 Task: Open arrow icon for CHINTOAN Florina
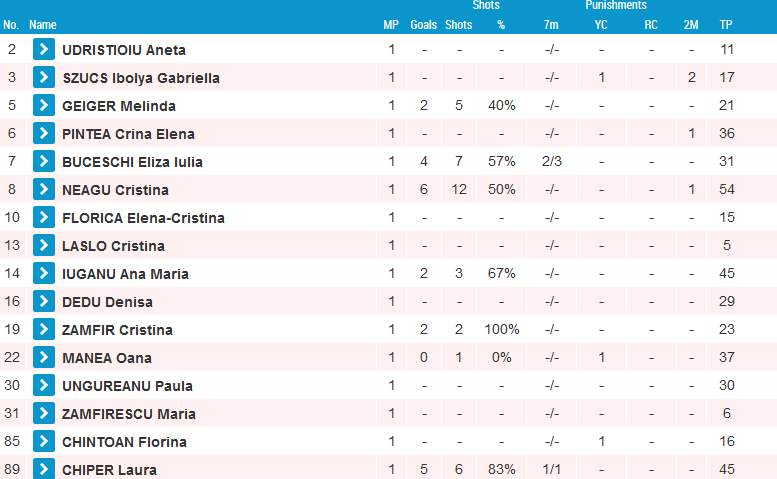(x=44, y=441)
